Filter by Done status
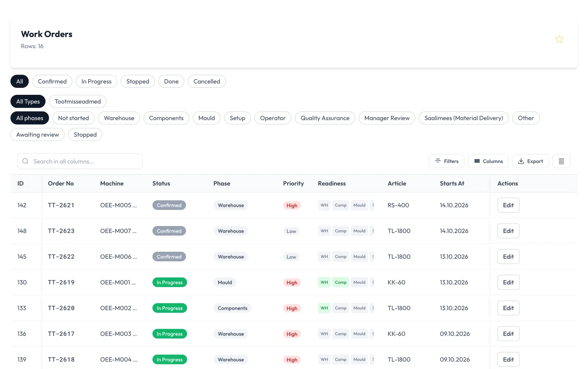This screenshot has height=369, width=588. (171, 82)
